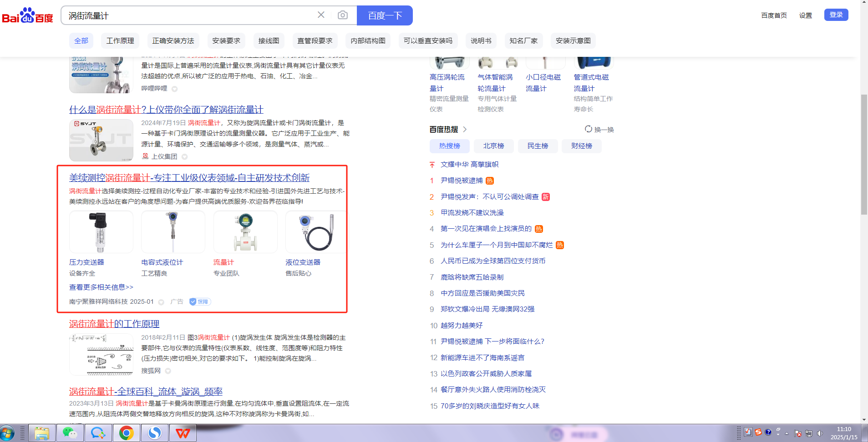Open the dropdown beside 上仪集团 source
868x442 pixels.
click(184, 157)
